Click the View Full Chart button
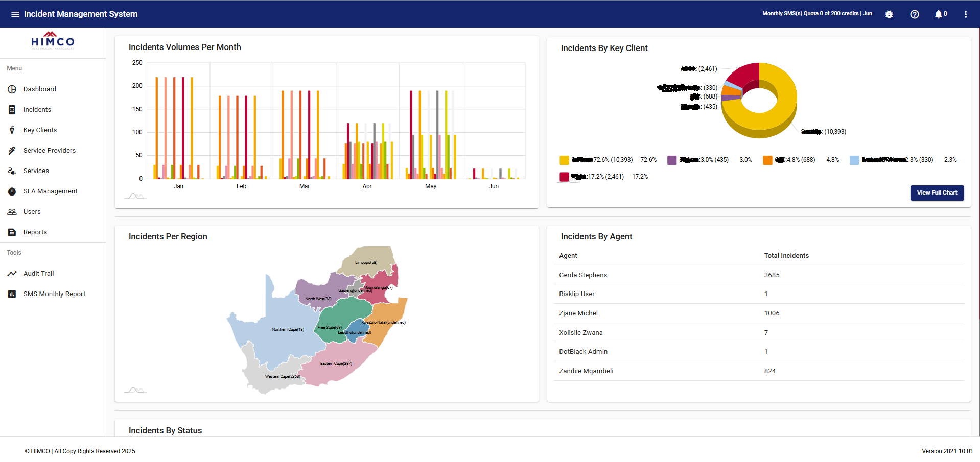Image resolution: width=980 pixels, height=462 pixels. 937,193
